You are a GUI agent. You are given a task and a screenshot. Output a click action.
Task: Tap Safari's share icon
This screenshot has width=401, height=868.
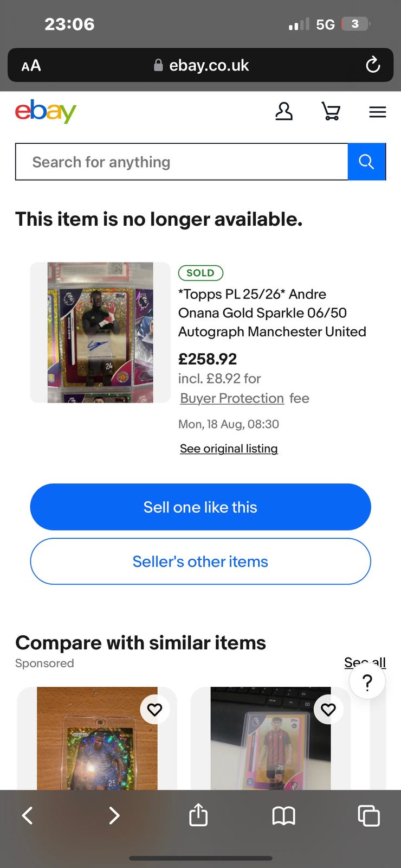[198, 815]
